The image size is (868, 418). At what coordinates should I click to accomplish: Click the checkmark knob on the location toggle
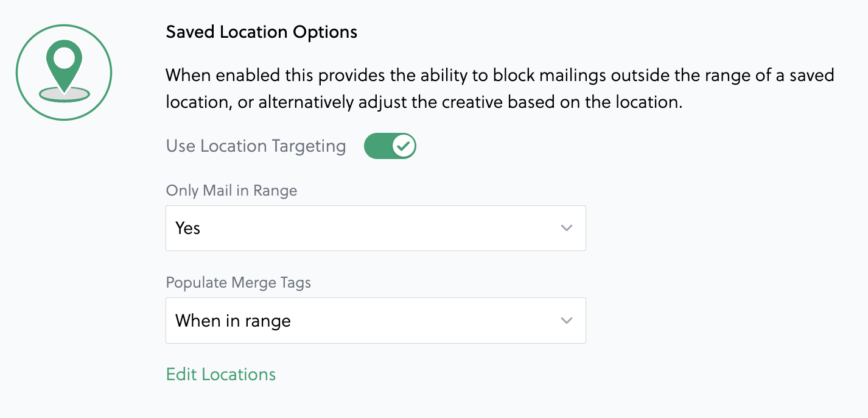(x=403, y=146)
